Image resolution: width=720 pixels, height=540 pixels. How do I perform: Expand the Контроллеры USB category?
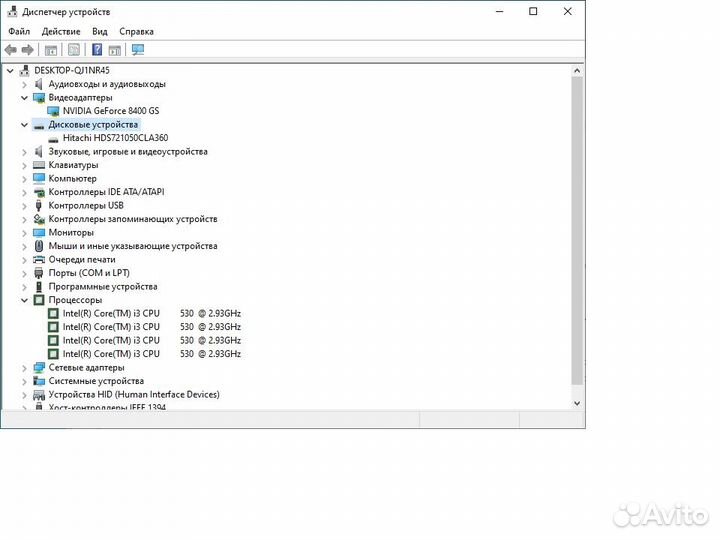pyautogui.click(x=25, y=205)
